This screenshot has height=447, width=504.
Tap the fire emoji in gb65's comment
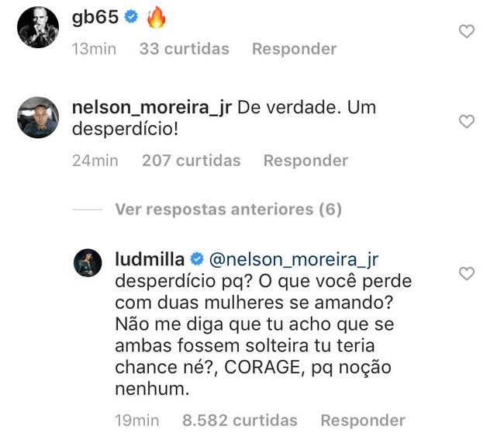click(156, 18)
